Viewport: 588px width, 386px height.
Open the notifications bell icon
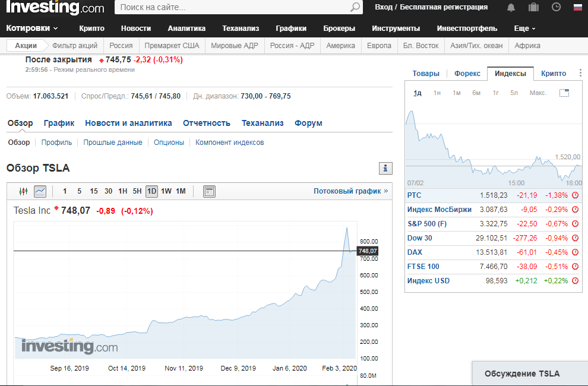point(511,7)
